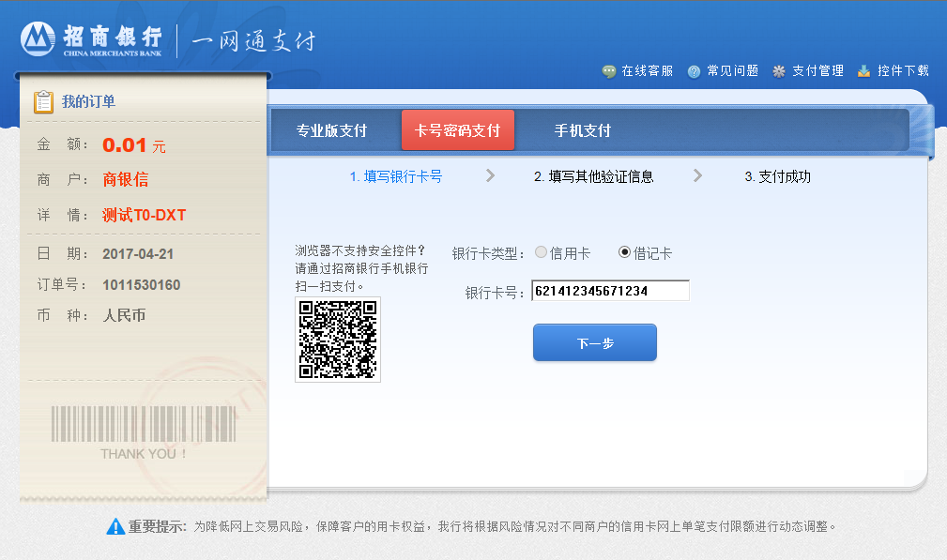Screen dimensions: 947x560
Task: Click the QR code for mobile payment
Action: tap(338, 340)
